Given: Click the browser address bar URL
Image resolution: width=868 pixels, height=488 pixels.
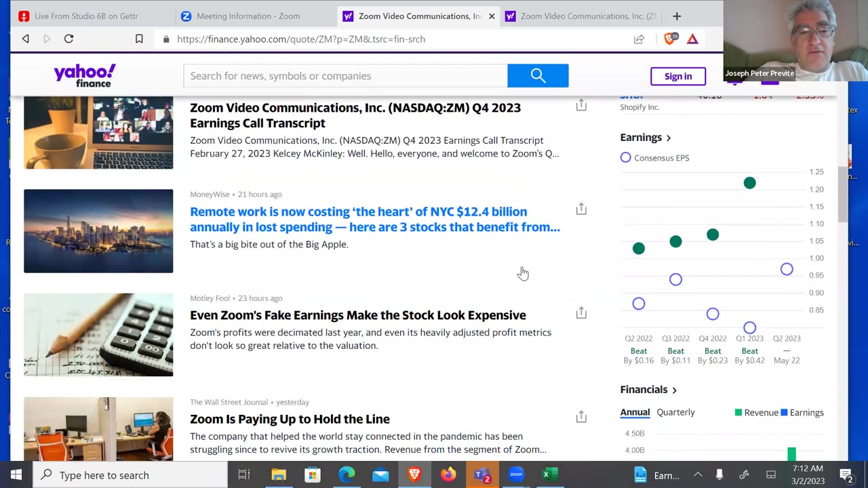Looking at the screenshot, I should 301,39.
